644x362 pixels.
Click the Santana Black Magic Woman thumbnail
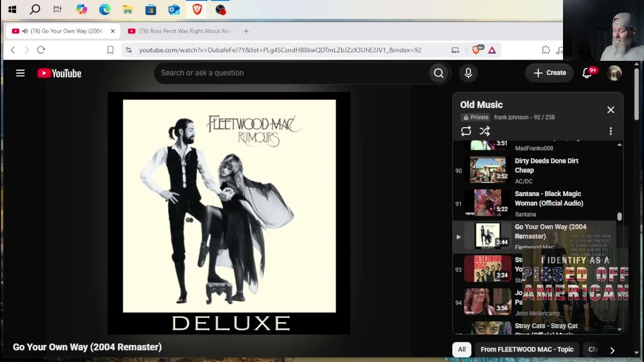(488, 203)
